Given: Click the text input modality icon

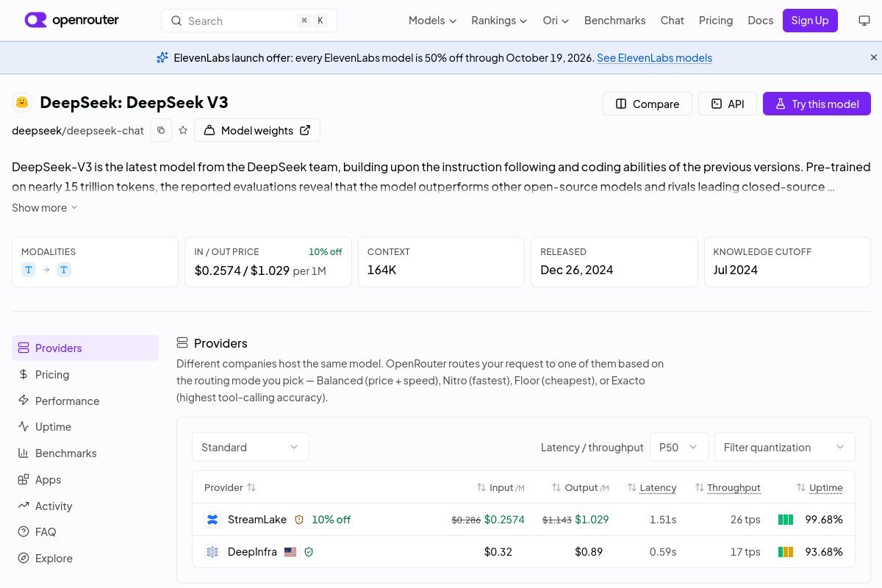Looking at the screenshot, I should [x=29, y=270].
